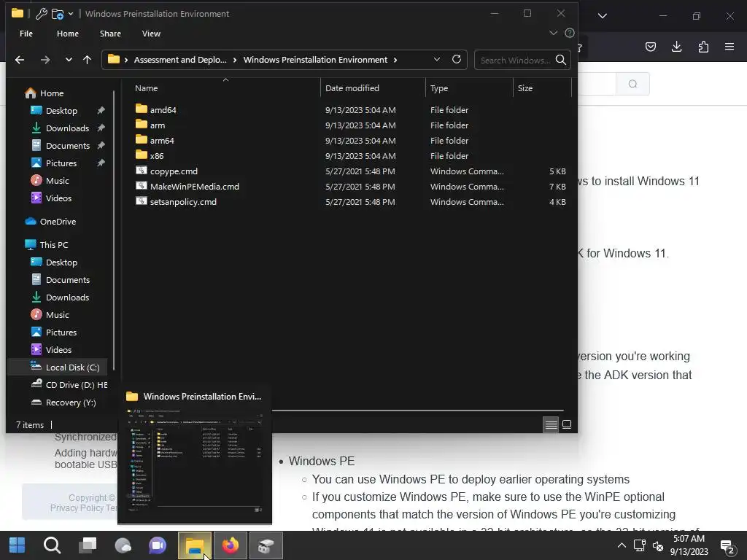
Task: Go back with the Back arrow
Action: [20, 60]
